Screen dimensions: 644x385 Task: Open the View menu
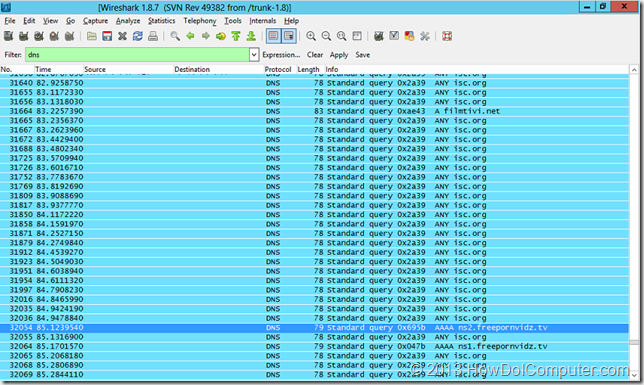51,21
